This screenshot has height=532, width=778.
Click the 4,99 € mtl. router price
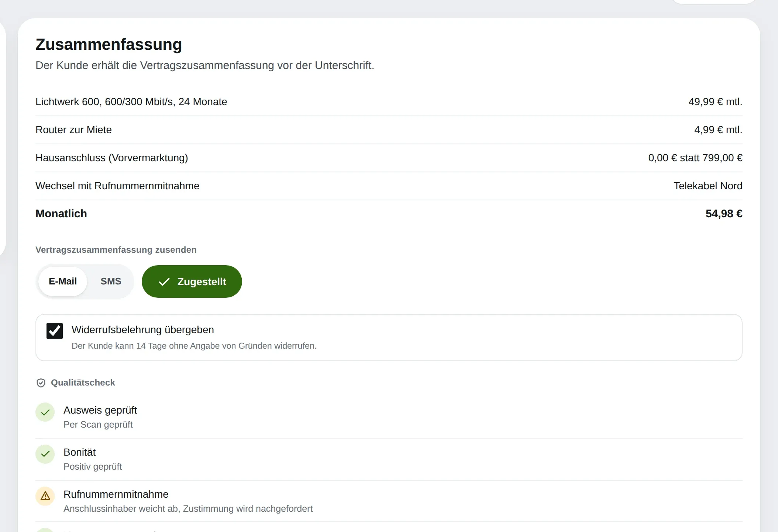point(718,130)
